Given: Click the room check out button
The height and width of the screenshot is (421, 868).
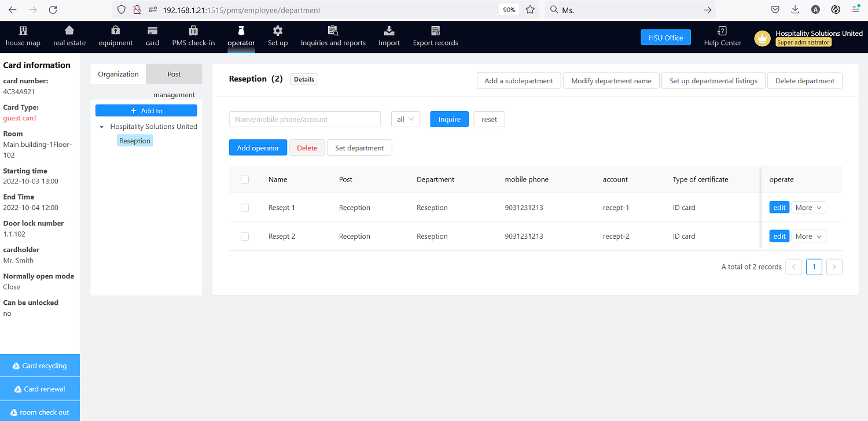Looking at the screenshot, I should (40, 412).
